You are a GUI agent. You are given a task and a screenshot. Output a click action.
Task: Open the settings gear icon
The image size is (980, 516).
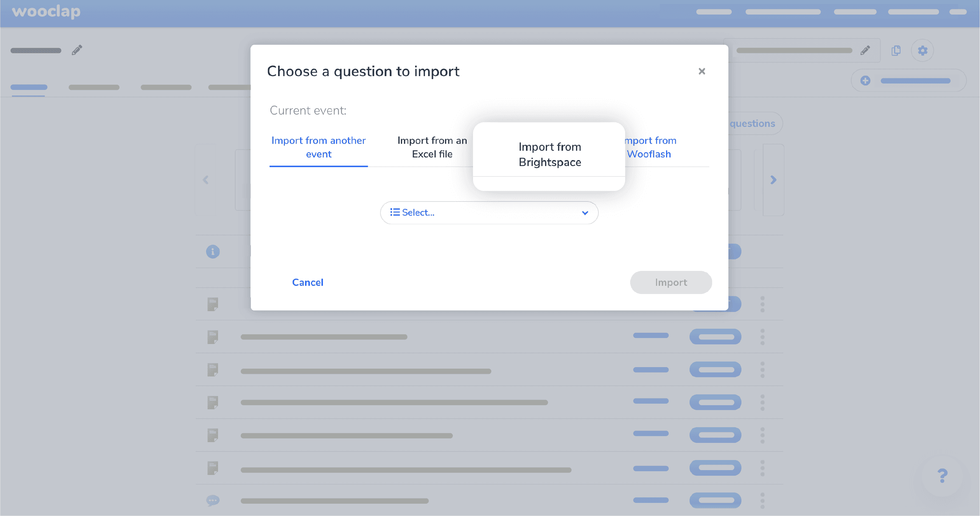click(x=922, y=50)
